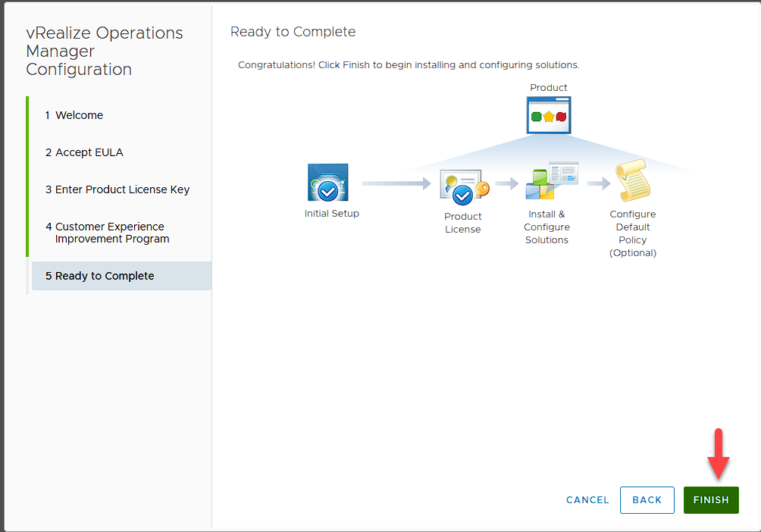Cancel the configuration wizard
761x532 pixels.
[587, 500]
